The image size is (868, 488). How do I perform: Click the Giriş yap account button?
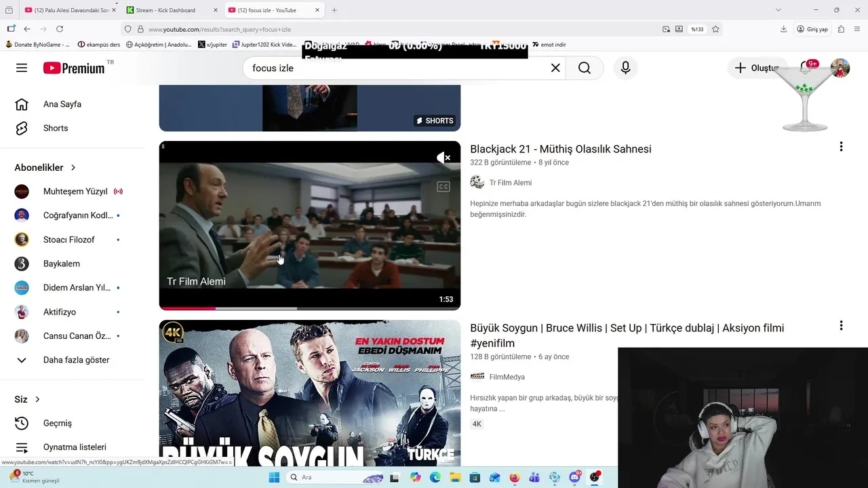812,29
